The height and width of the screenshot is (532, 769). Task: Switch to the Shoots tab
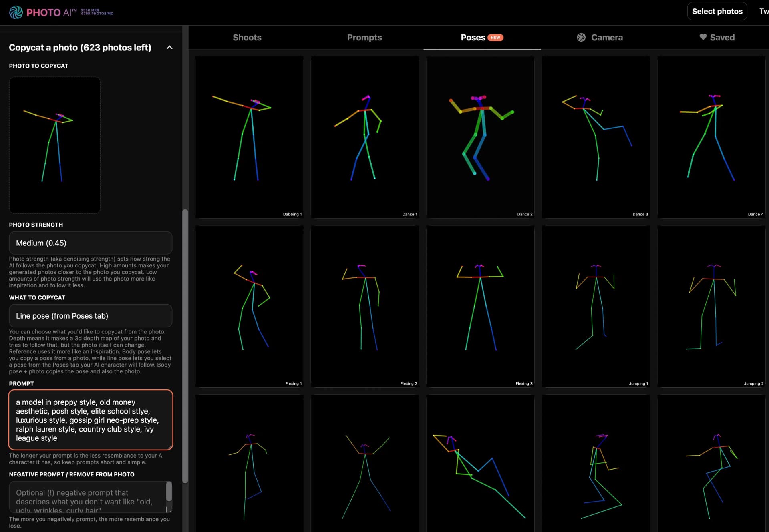pyautogui.click(x=247, y=37)
